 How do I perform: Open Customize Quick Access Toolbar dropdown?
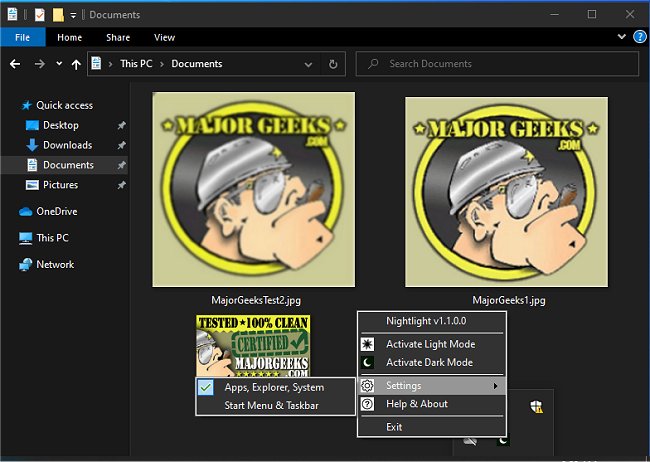(x=73, y=15)
